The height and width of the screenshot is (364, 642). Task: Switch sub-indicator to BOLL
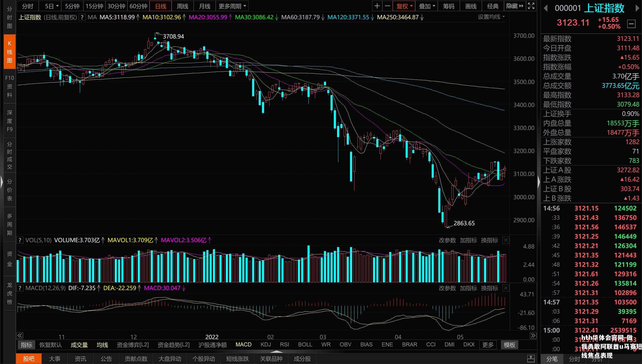305,345
